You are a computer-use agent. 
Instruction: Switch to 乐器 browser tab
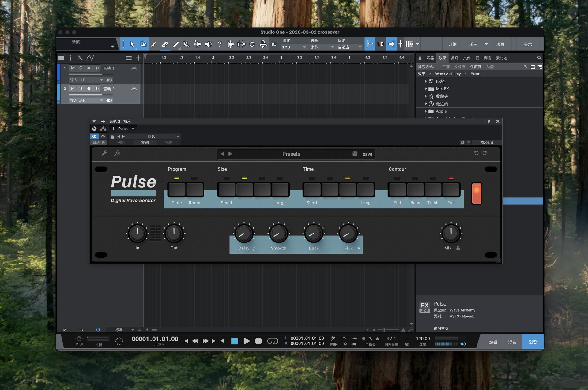pos(430,58)
